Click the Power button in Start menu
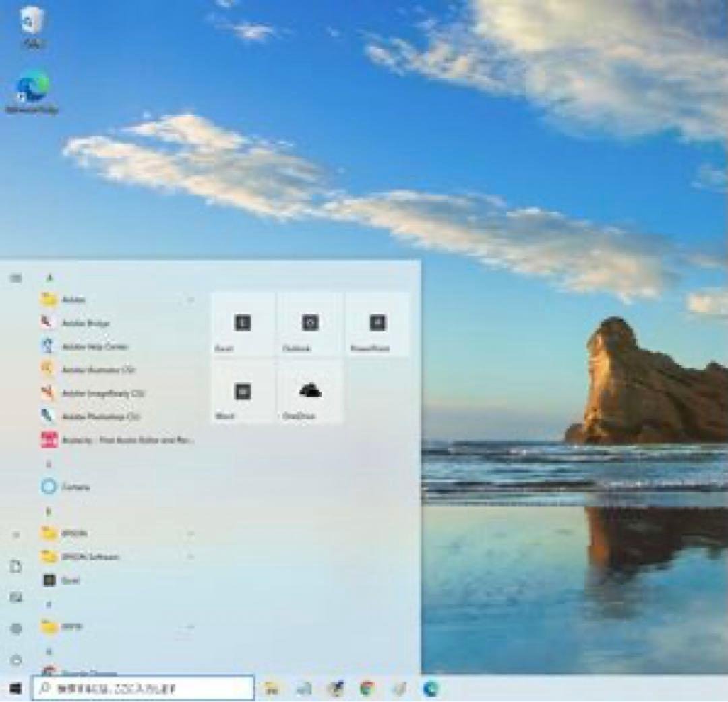Image resolution: width=728 pixels, height=702 pixels. [x=16, y=660]
